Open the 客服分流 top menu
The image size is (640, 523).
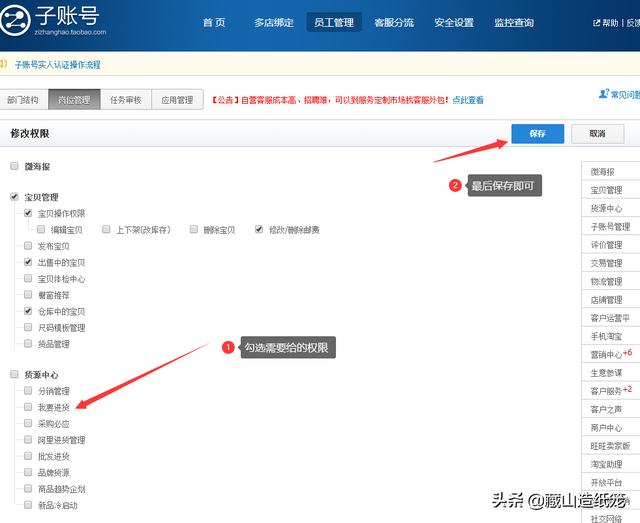(394, 22)
